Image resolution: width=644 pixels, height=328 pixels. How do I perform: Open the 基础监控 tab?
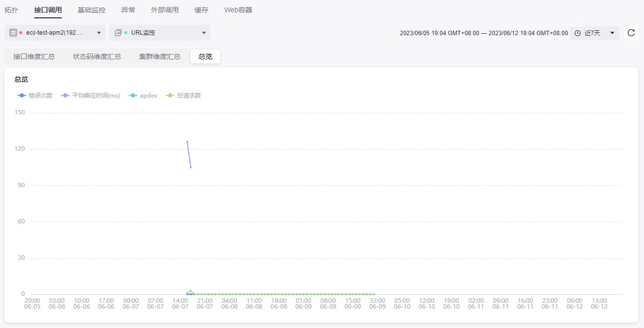92,10
